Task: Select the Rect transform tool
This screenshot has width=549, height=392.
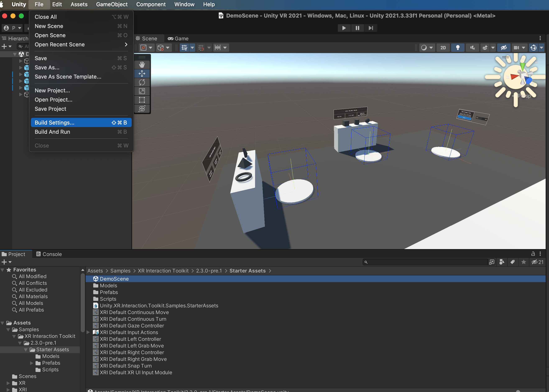Action: (142, 100)
